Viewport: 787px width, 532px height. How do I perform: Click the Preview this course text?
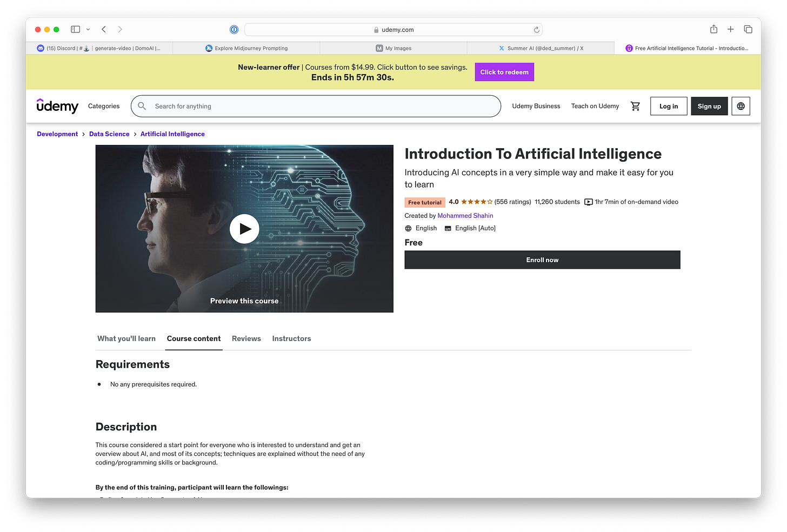[244, 301]
